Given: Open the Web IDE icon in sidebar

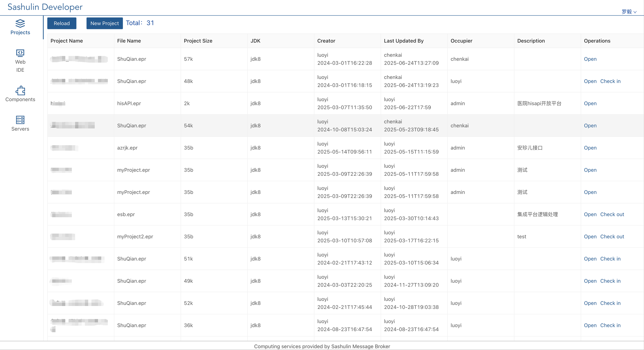Looking at the screenshot, I should tap(20, 53).
